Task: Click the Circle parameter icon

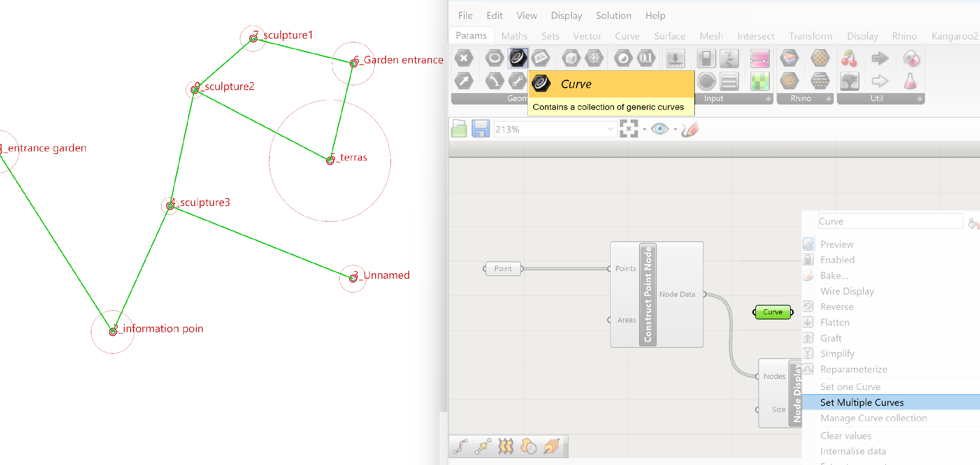Action: (494, 58)
